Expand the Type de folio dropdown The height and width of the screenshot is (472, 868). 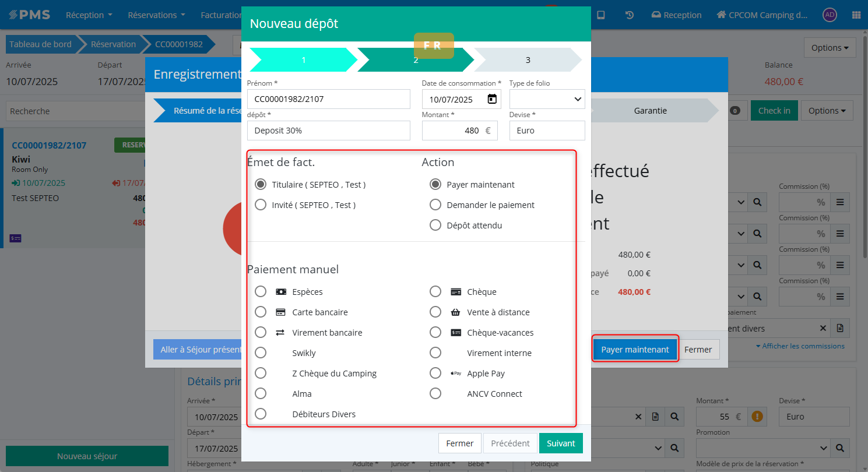pyautogui.click(x=547, y=99)
